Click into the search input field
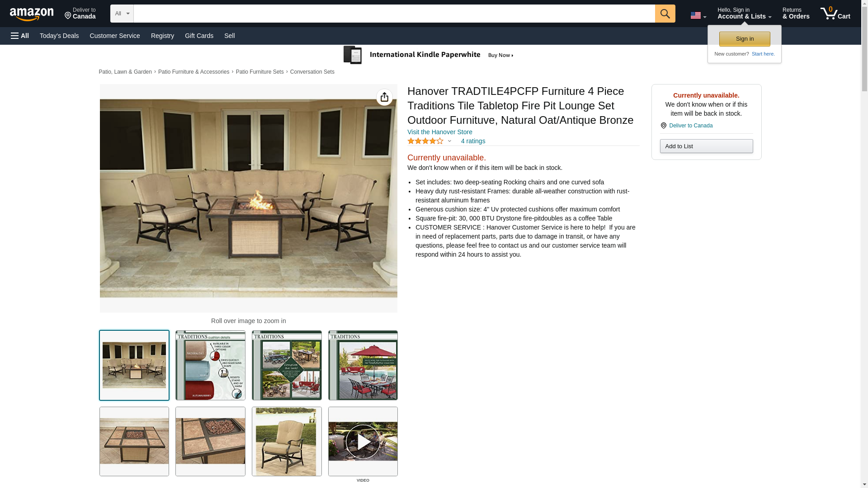This screenshot has height=488, width=868. point(394,14)
